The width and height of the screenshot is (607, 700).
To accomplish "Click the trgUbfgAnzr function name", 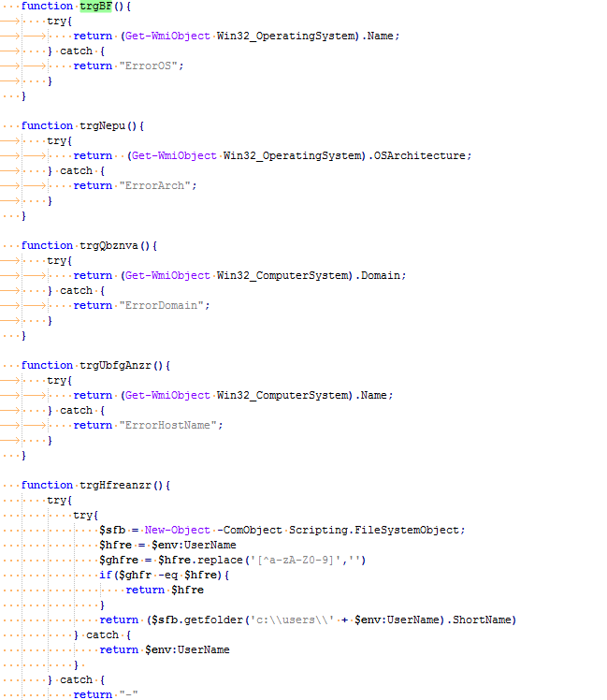I will click(115, 365).
